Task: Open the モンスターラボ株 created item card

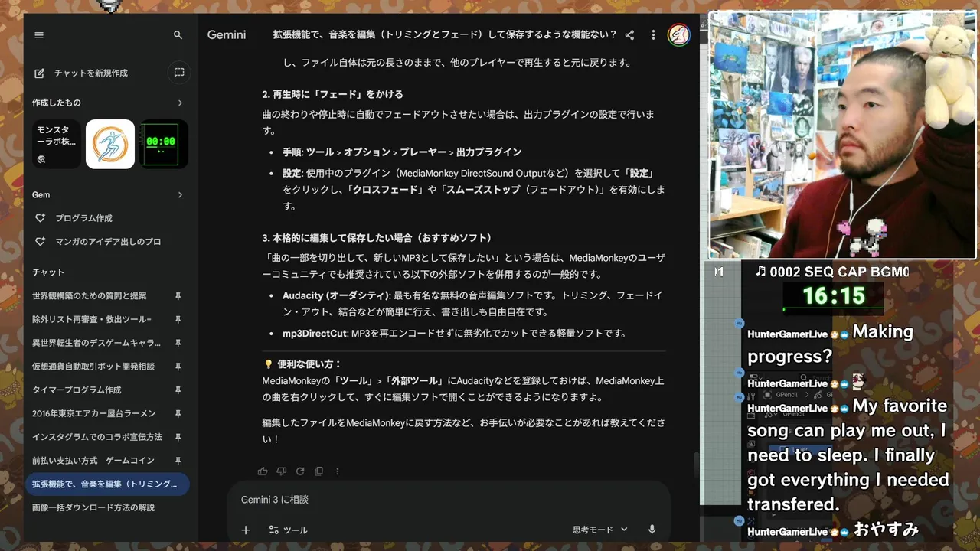Action: coord(57,144)
